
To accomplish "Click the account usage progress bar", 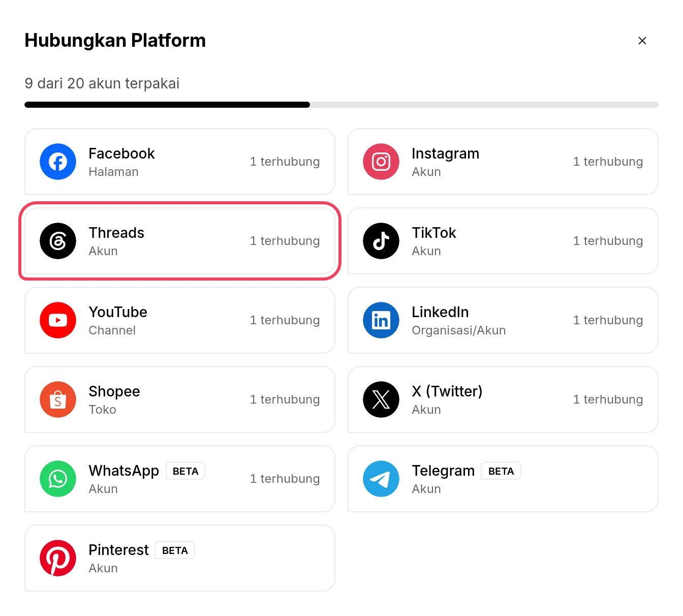I will pos(341,105).
